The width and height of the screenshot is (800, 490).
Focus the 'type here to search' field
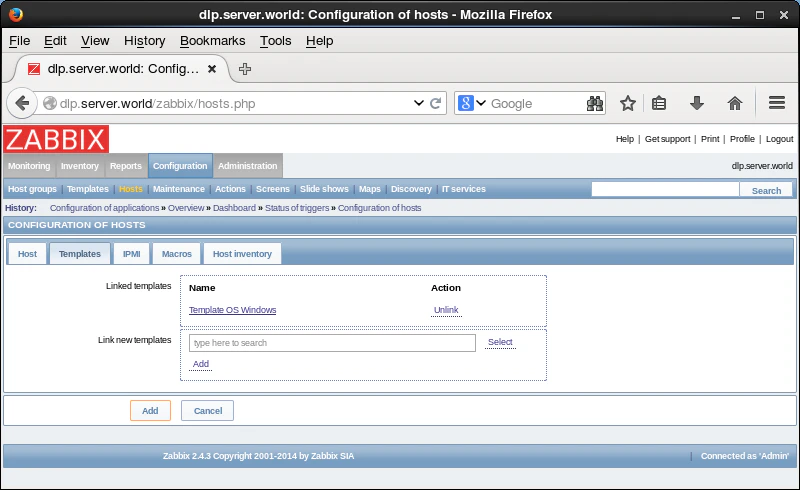[x=332, y=343]
